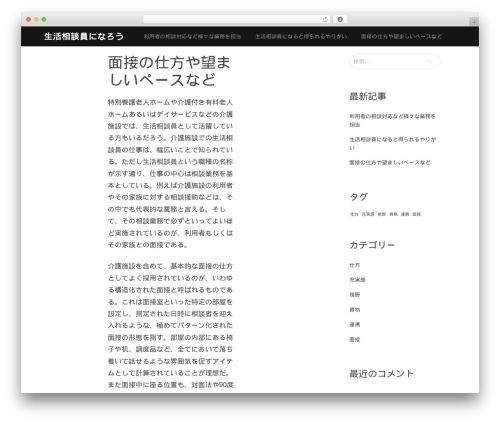
Task: Open a new tab with the plus button
Action: [x=474, y=22]
